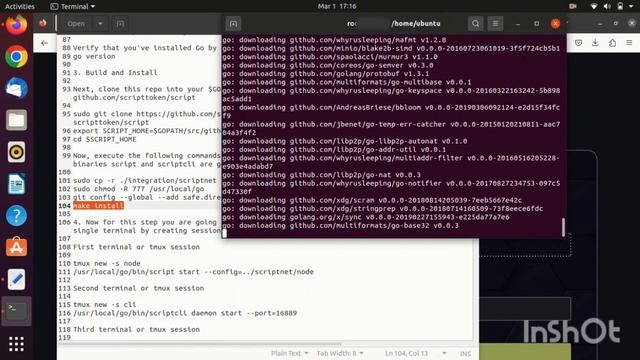Click the terminal vertical scrollbar
This screenshot has width=640, height=360.
pos(563,227)
